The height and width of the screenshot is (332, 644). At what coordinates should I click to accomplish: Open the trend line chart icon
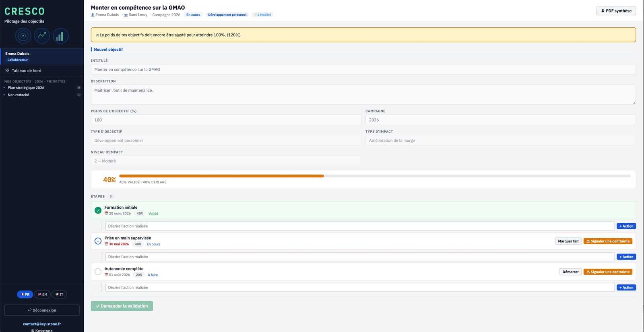tap(42, 36)
